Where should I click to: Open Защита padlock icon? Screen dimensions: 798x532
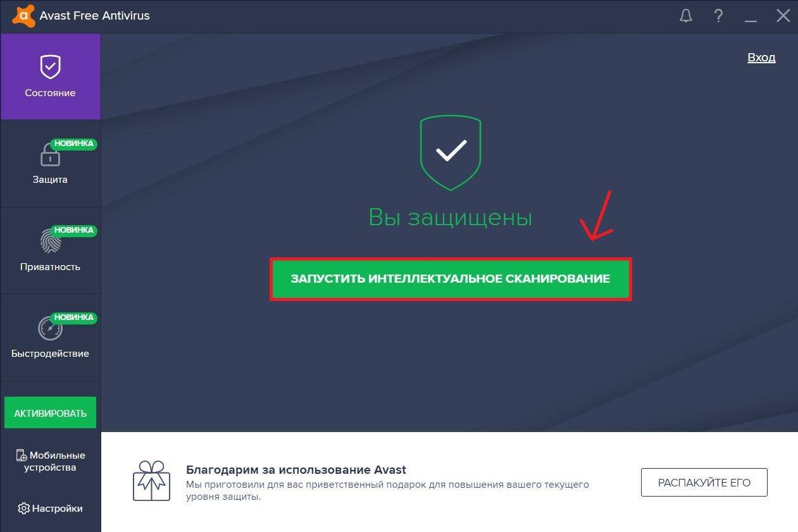pos(50,155)
